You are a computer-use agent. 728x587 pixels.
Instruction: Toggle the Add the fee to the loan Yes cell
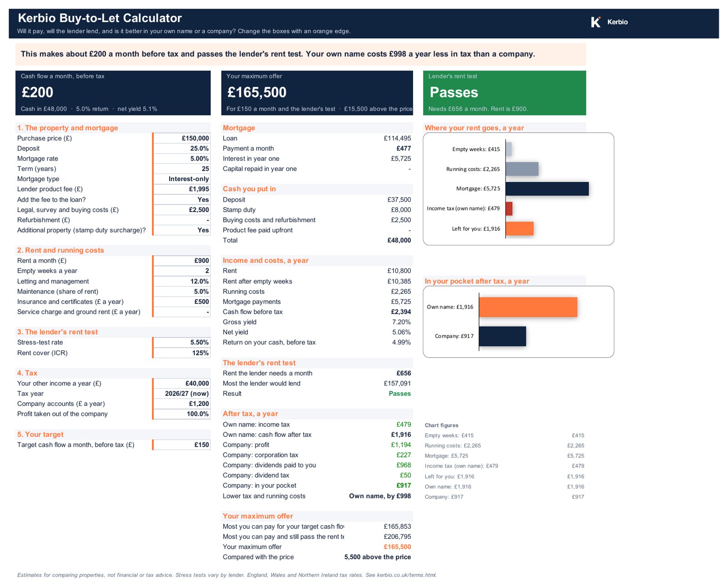coord(182,200)
